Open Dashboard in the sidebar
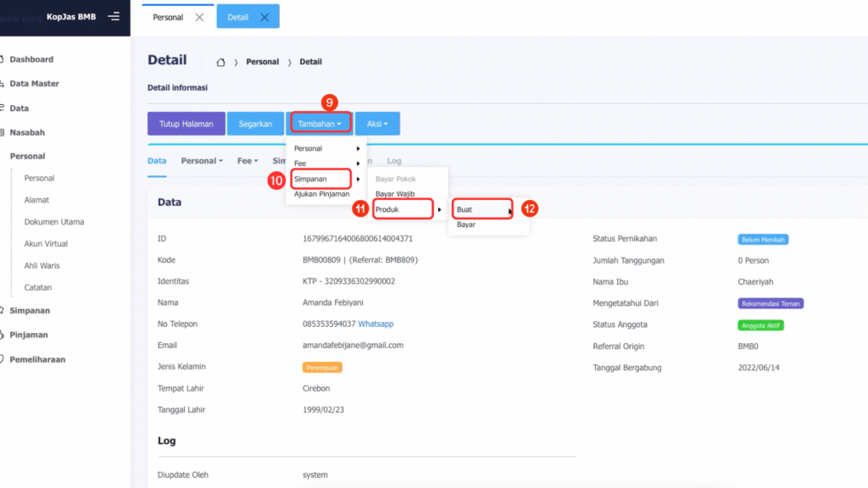868x488 pixels. (x=31, y=59)
